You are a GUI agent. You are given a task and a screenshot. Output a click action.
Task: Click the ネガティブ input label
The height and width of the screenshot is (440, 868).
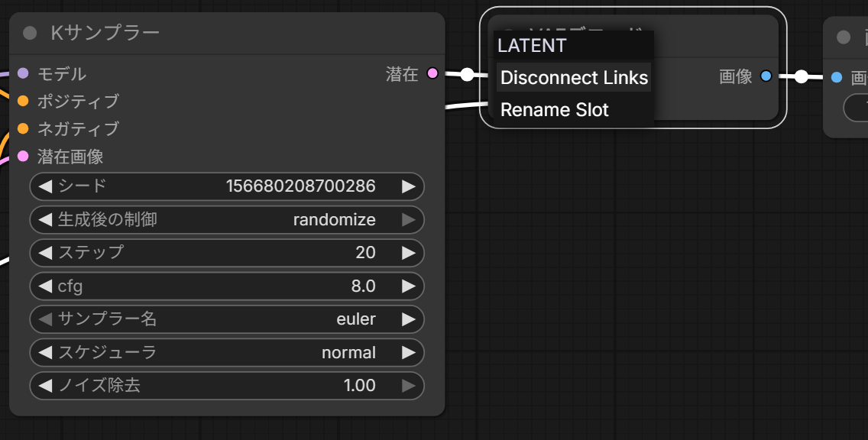point(78,129)
